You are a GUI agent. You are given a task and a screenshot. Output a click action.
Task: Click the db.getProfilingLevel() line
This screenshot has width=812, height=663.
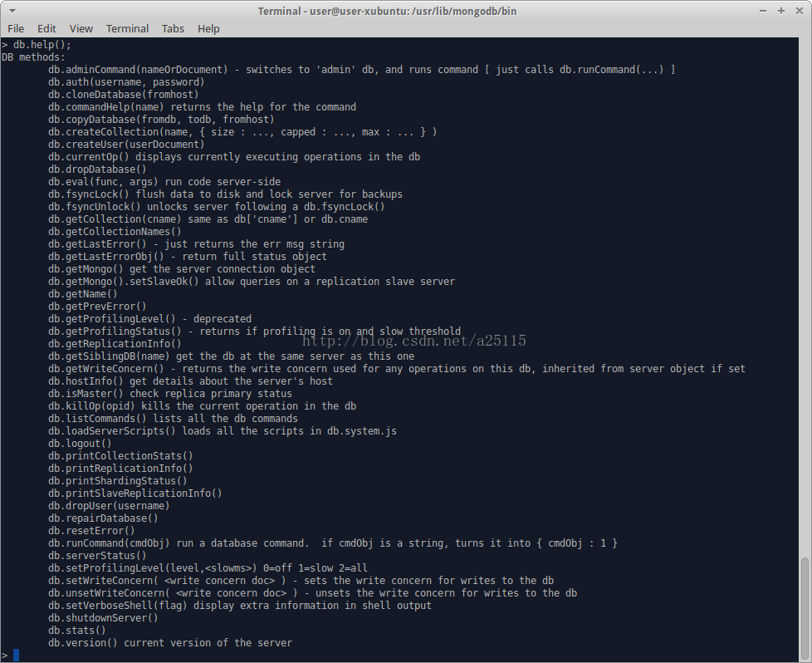[149, 319]
